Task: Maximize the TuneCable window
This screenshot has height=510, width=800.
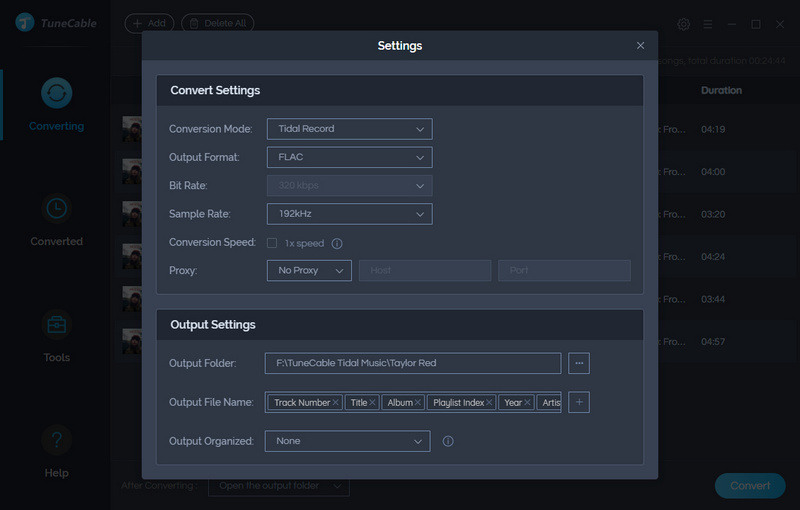Action: click(756, 24)
